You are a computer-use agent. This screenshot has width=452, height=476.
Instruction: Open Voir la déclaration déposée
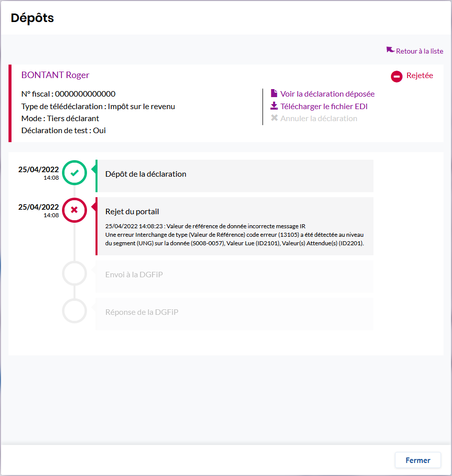tap(327, 94)
